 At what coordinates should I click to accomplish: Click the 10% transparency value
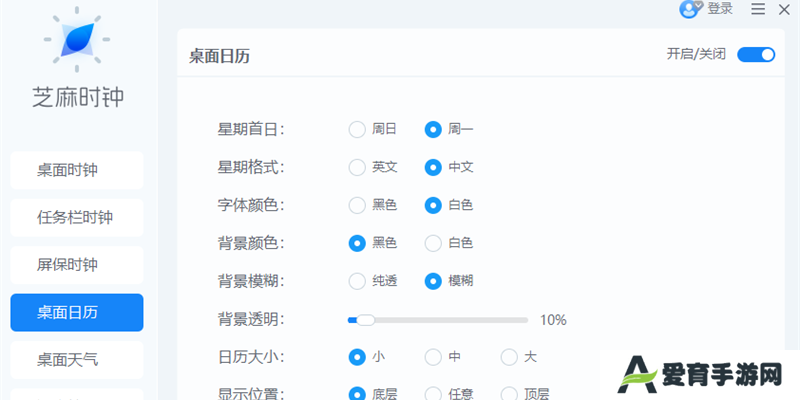tap(553, 320)
